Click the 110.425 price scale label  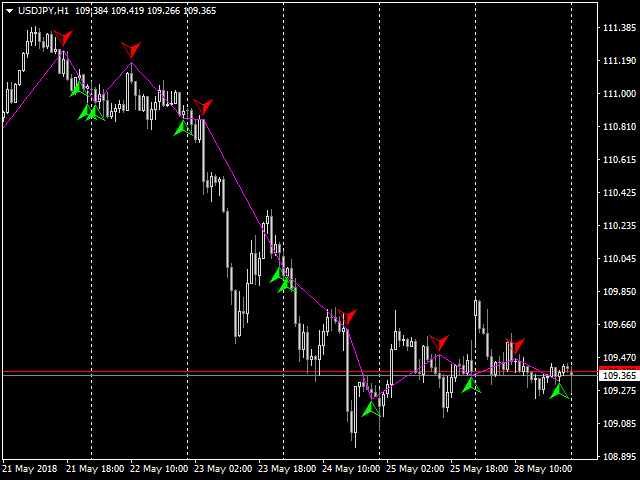(619, 193)
